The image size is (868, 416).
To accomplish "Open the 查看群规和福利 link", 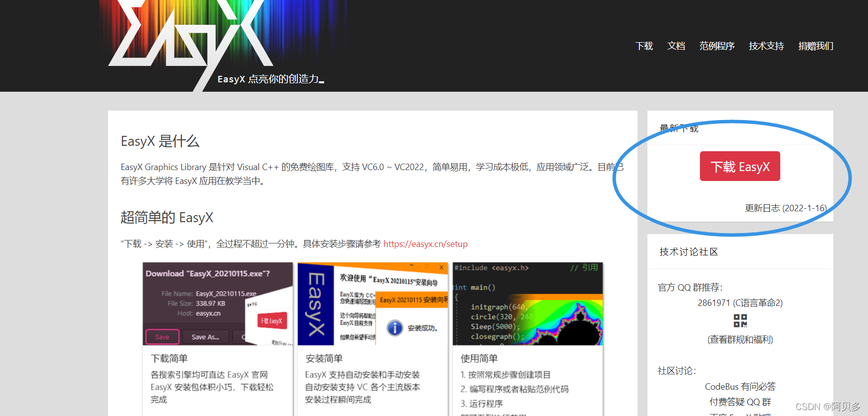I will 740,340.
